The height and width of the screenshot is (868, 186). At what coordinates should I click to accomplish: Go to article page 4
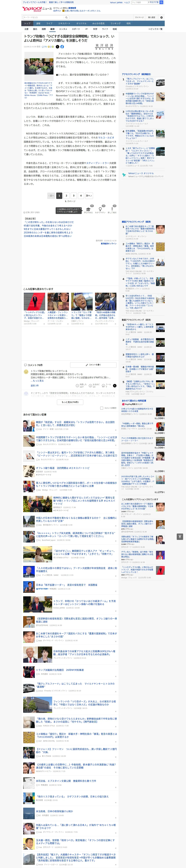click(81, 195)
